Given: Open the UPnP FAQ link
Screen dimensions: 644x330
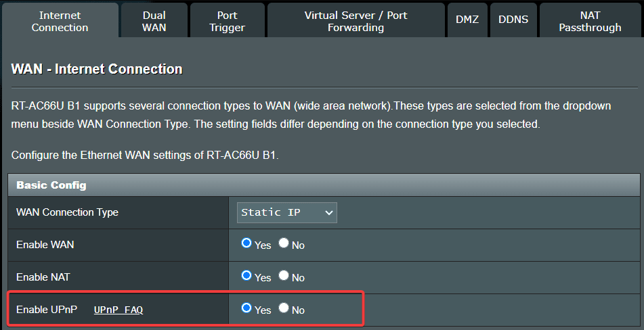Looking at the screenshot, I should 119,310.
